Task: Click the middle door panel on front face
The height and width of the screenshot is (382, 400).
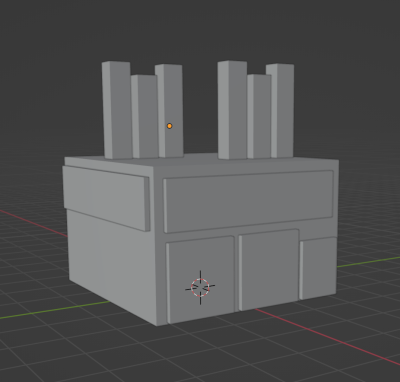Action: [269, 270]
